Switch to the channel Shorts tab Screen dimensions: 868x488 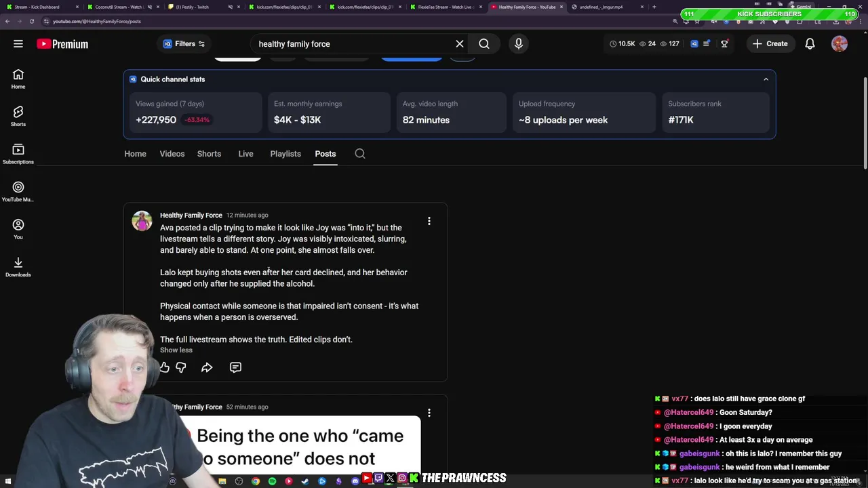click(209, 154)
